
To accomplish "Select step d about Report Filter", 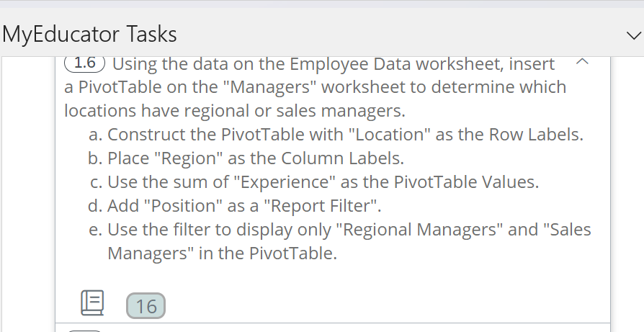I will coord(243,206).
